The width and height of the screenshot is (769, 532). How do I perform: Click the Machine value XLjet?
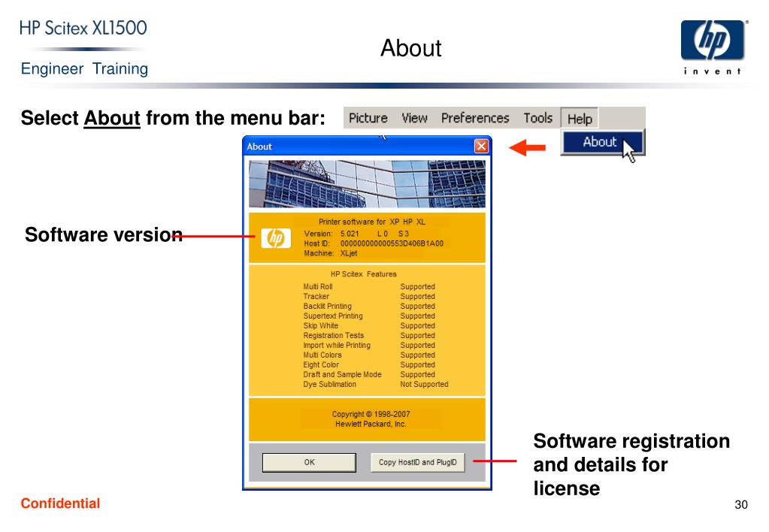click(349, 253)
